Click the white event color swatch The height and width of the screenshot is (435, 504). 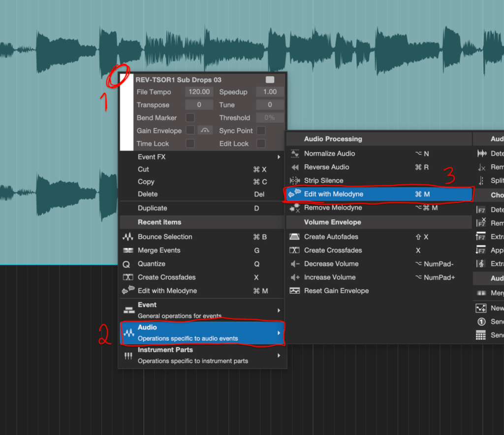click(x=126, y=112)
